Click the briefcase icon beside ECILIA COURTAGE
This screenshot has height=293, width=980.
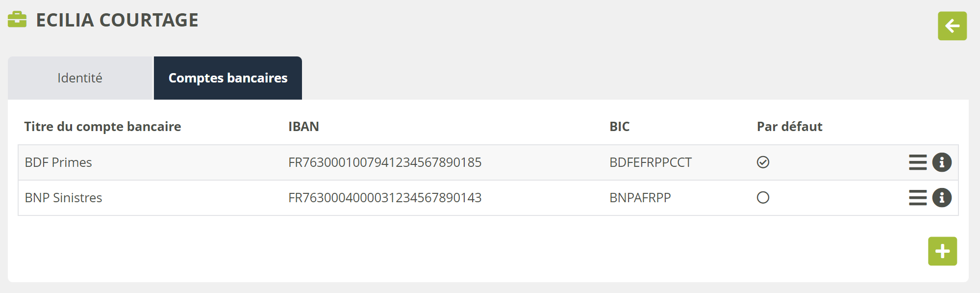click(17, 20)
